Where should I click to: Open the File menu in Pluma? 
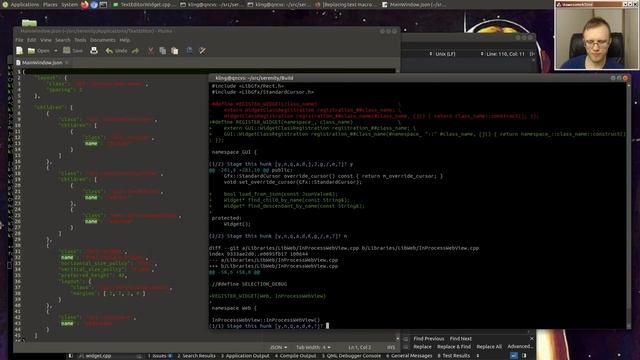[20, 40]
